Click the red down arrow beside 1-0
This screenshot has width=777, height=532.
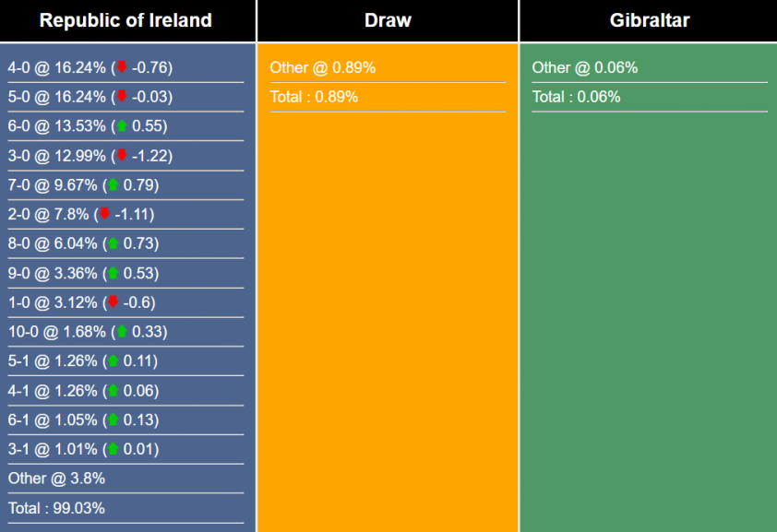coord(114,302)
